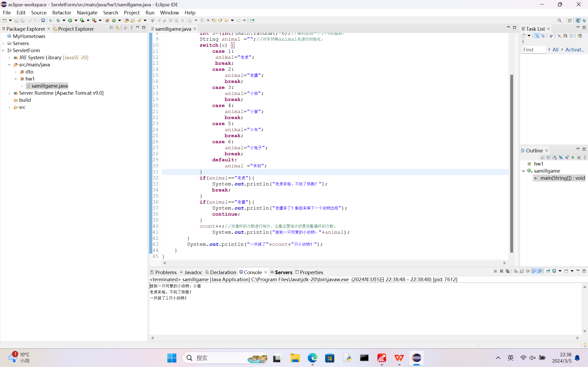The image size is (588, 367).
Task: Open the Refactor menu
Action: pos(61,13)
